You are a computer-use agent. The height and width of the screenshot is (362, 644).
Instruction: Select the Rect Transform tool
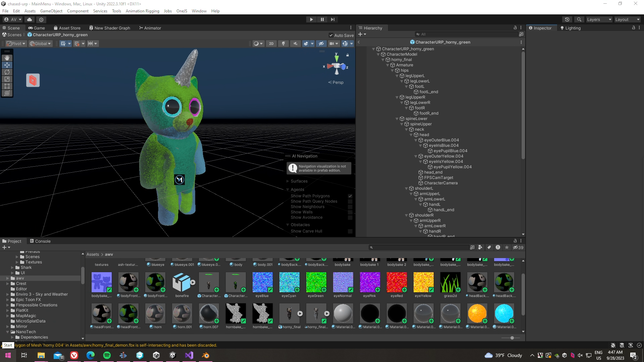point(7,86)
